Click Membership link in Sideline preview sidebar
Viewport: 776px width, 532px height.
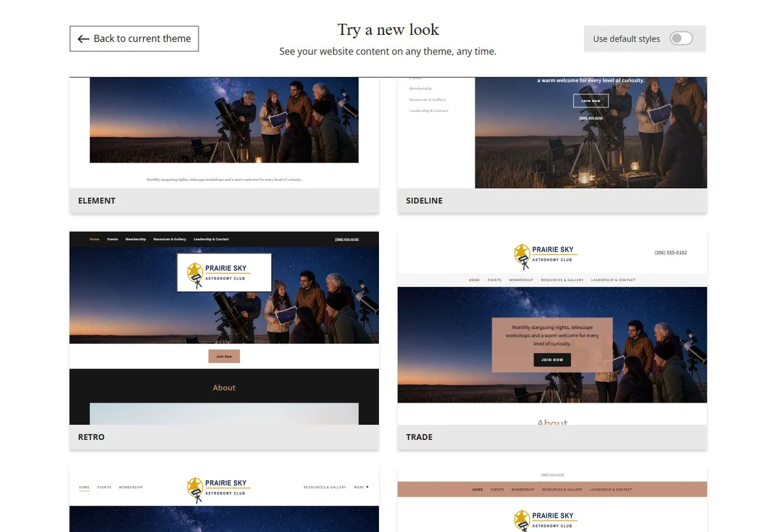[420, 89]
